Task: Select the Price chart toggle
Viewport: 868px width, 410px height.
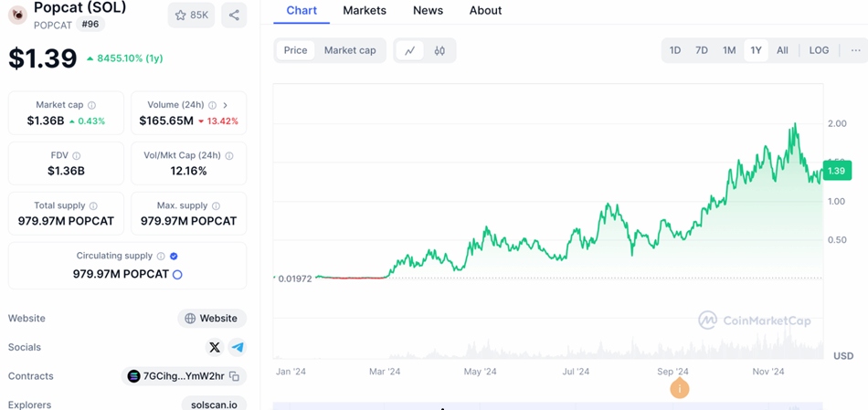Action: (x=296, y=50)
